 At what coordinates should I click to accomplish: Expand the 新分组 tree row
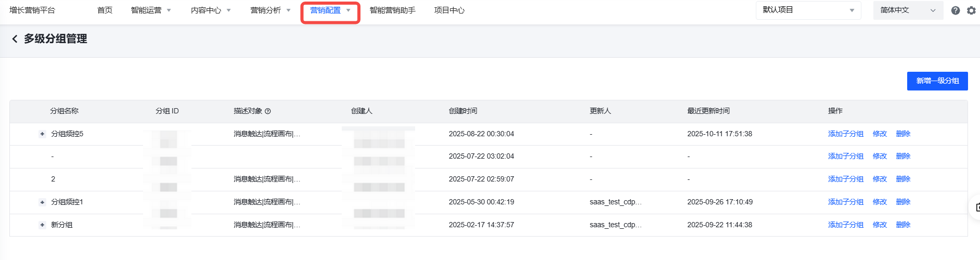coord(42,225)
